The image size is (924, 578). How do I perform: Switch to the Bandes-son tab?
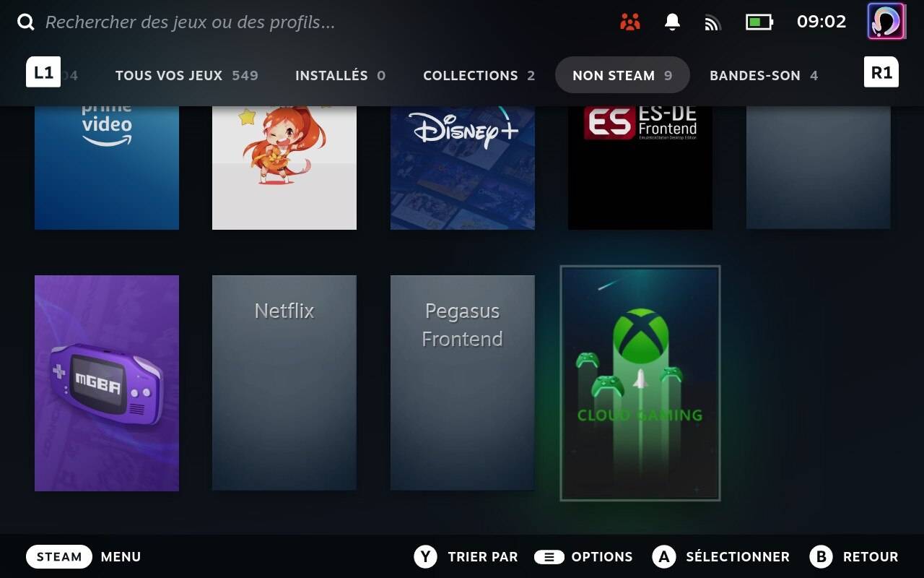click(x=764, y=75)
